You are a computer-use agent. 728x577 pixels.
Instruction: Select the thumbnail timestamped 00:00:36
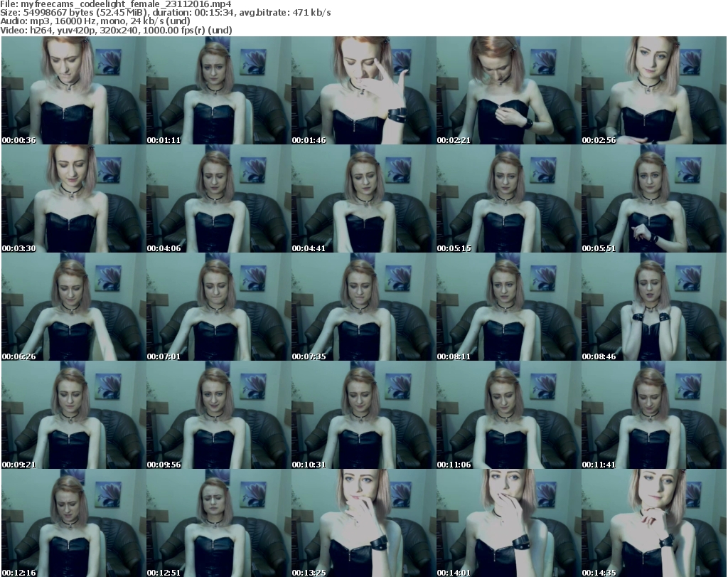(x=74, y=90)
